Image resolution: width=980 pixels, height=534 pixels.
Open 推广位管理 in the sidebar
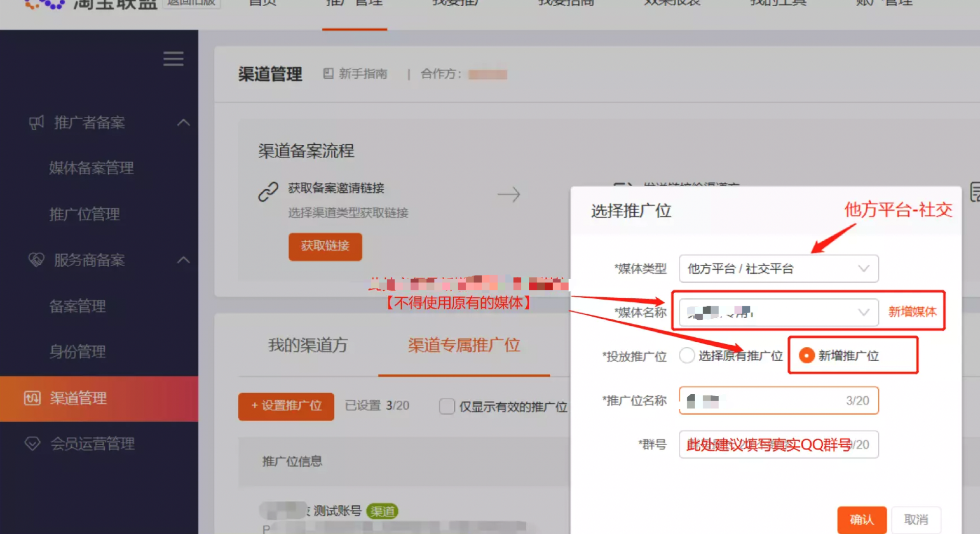click(x=84, y=214)
